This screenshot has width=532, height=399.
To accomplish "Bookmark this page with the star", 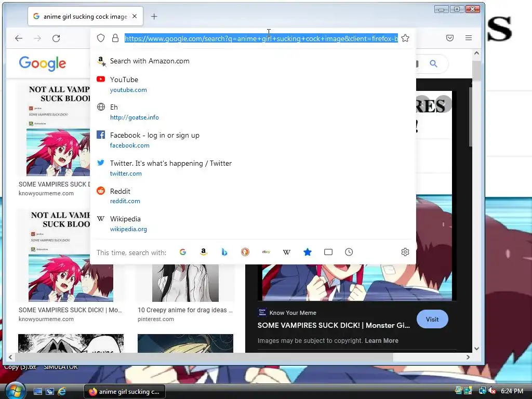I will pos(405,38).
